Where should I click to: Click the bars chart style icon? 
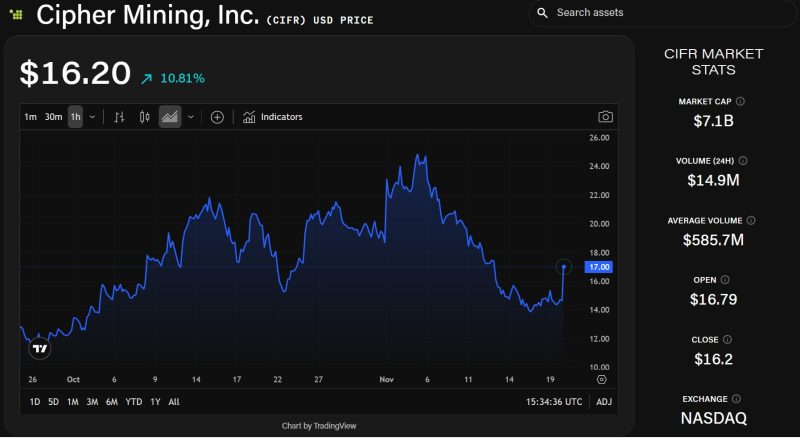[x=119, y=117]
